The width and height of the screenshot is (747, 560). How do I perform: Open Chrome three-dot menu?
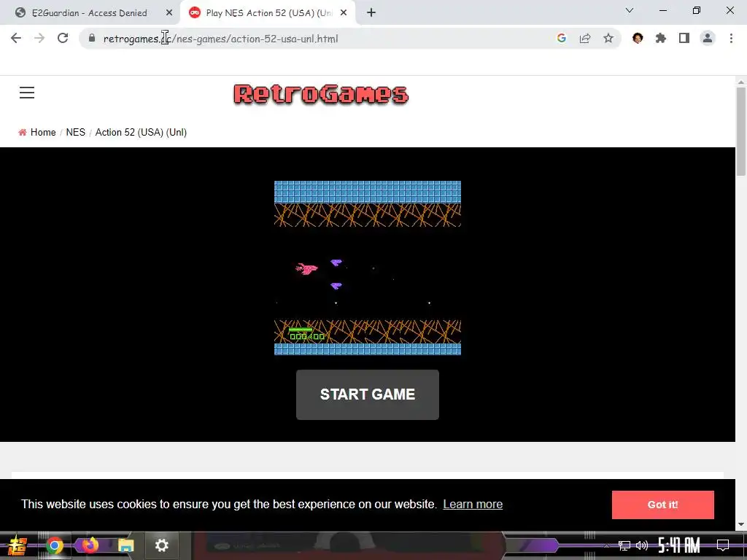[x=731, y=38]
